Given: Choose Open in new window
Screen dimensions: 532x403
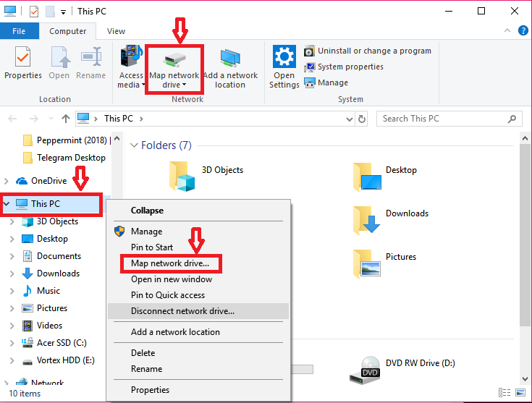Looking at the screenshot, I should [198, 279].
